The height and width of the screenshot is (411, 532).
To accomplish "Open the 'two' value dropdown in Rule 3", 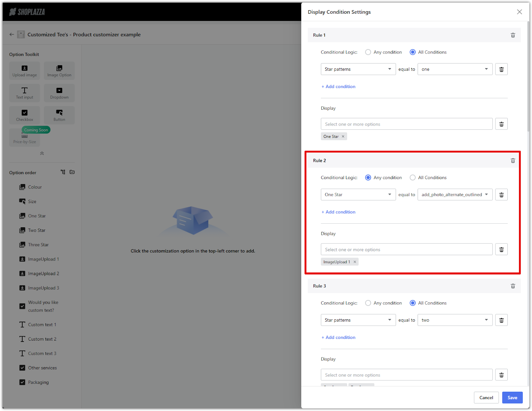I will (x=455, y=320).
